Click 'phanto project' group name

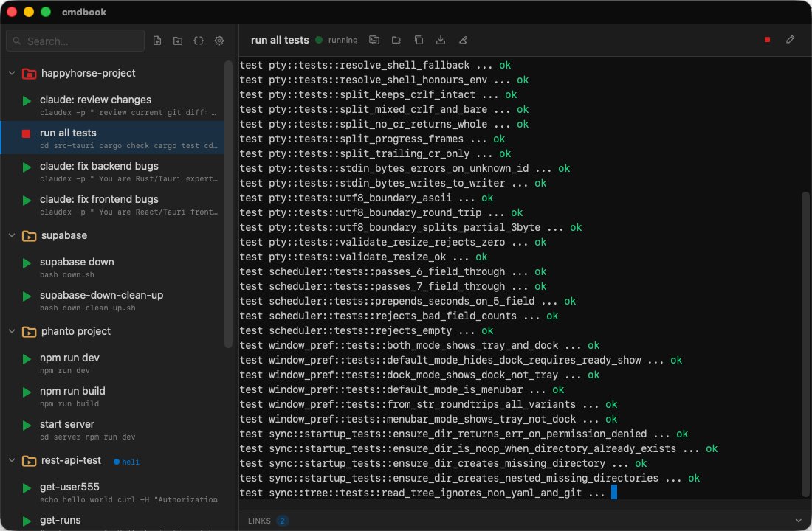coord(75,331)
